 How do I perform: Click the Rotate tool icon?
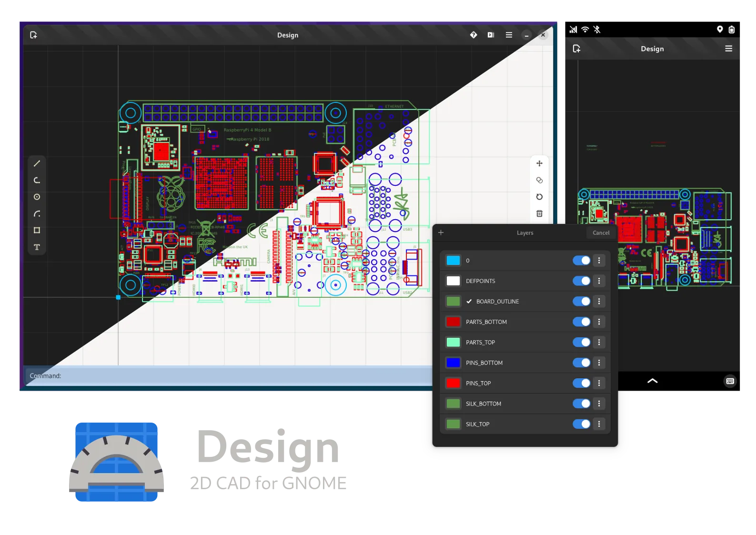tap(539, 197)
